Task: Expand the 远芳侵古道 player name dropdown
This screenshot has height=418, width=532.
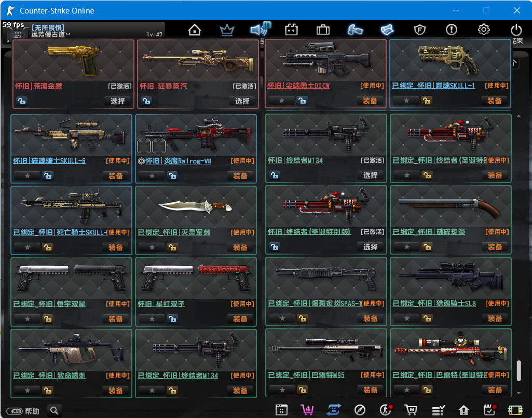Action: [68, 35]
